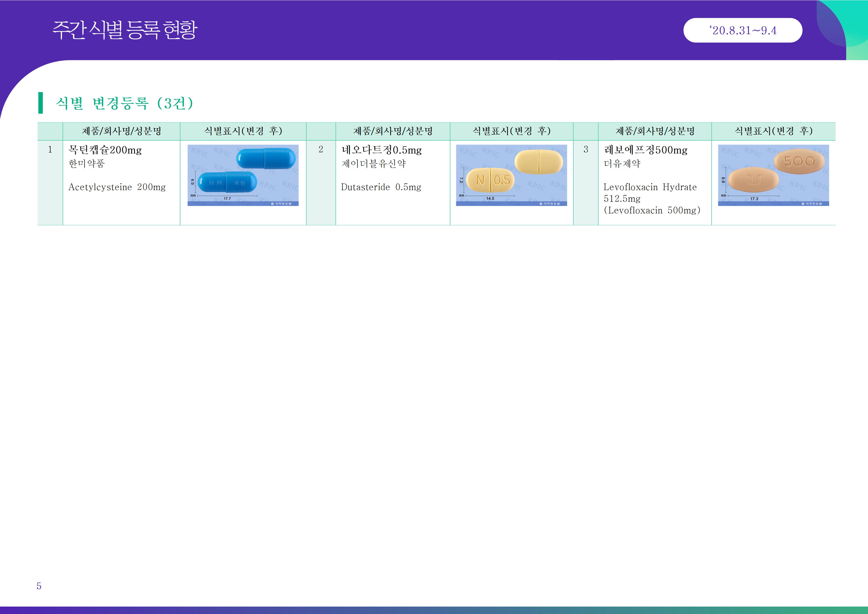Click the green bar beside section heading

40,103
